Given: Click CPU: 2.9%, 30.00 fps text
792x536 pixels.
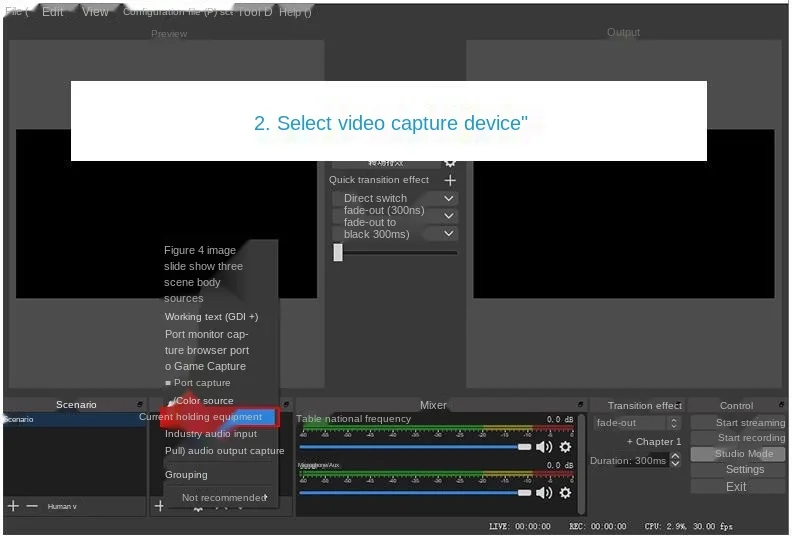Looking at the screenshot, I should click(688, 526).
